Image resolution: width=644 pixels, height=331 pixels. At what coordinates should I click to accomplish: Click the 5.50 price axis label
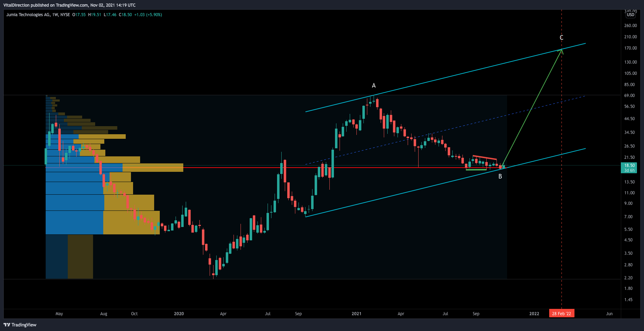tap(629, 229)
